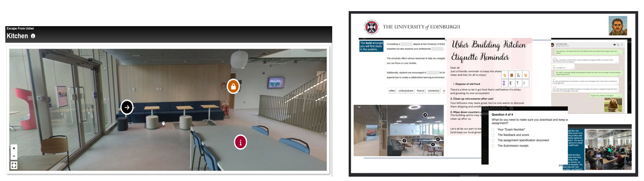Open the orange padlock hotspot
The image size is (644, 181).
[x=233, y=87]
